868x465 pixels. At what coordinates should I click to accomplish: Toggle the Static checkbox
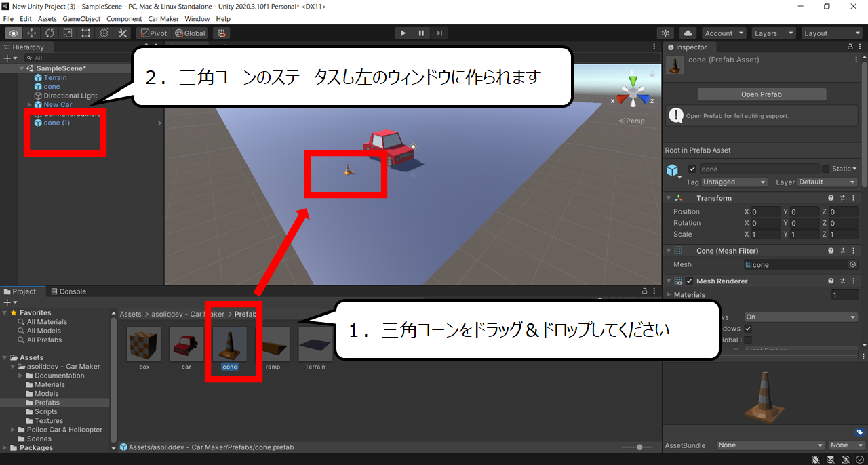tap(825, 169)
